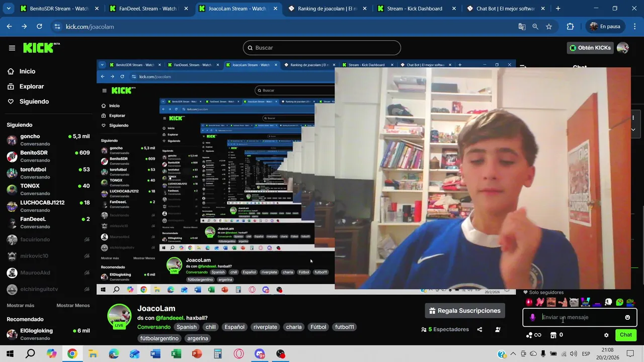The image size is (644, 362).
Task: Click the KICK logo
Action: 41,48
